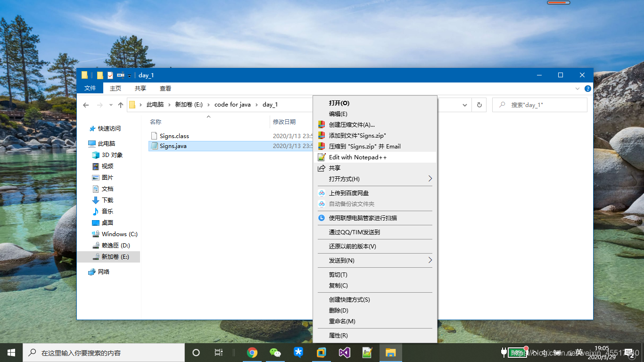
Task: Select the Signs.class file icon
Action: pos(154,136)
